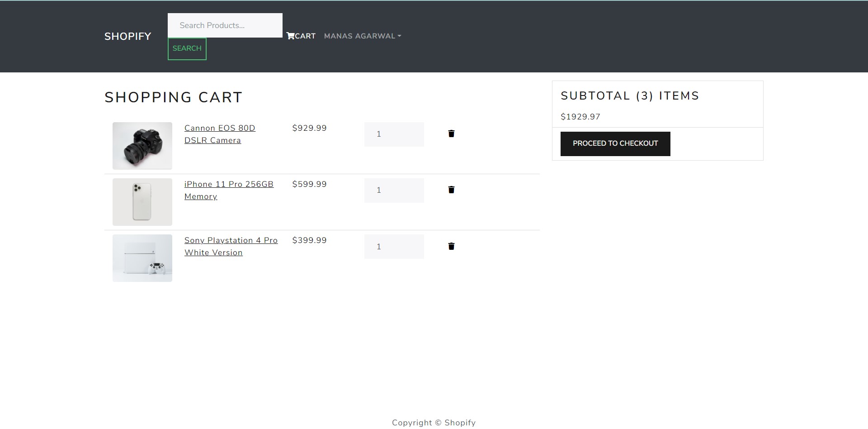868x429 pixels.
Task: Click the Playstation 4 thumbnail image
Action: (x=142, y=257)
